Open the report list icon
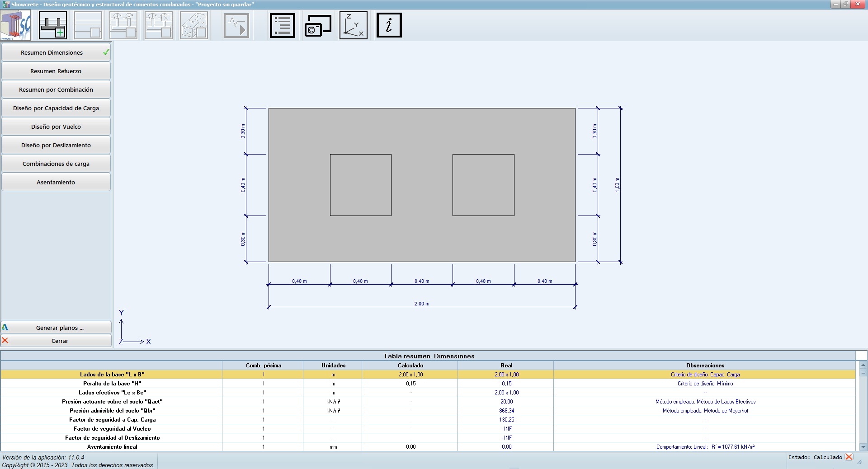Image resolution: width=868 pixels, height=469 pixels. [283, 25]
